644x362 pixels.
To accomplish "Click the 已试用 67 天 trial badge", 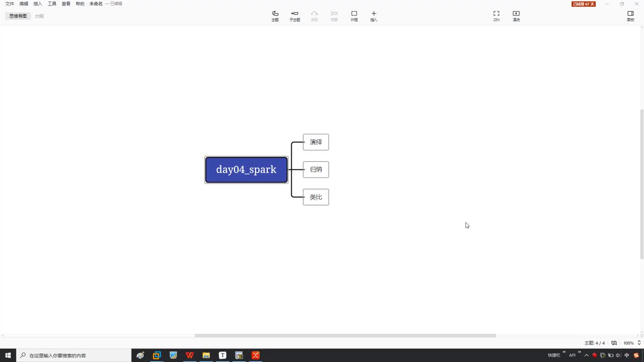I will click(584, 4).
